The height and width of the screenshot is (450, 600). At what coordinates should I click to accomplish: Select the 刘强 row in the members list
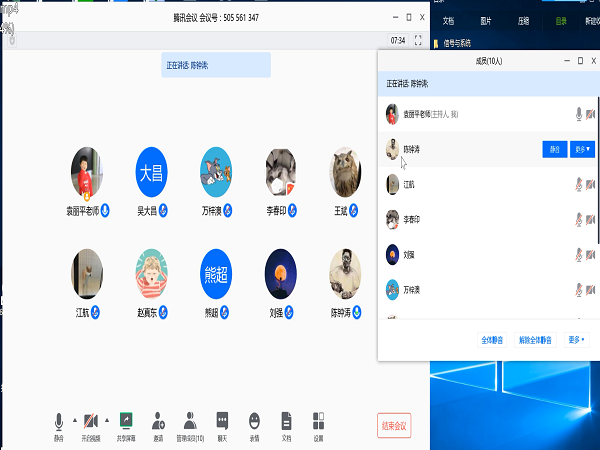tap(488, 255)
